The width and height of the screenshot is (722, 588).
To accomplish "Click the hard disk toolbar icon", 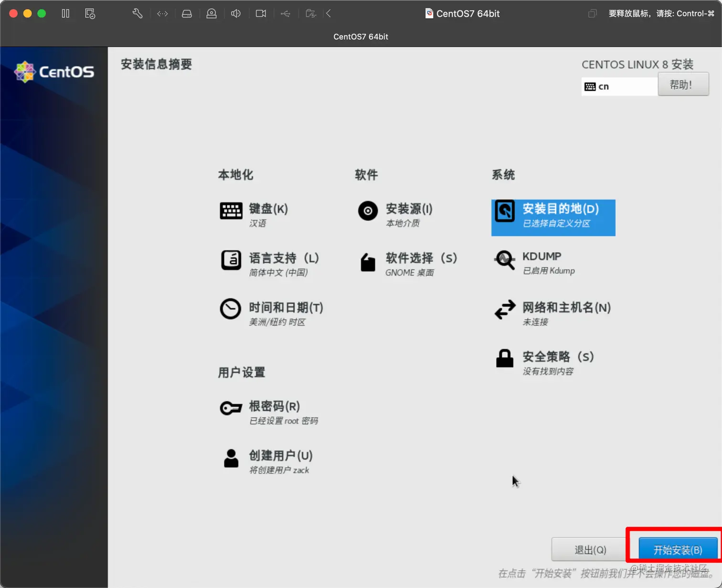I will point(187,14).
